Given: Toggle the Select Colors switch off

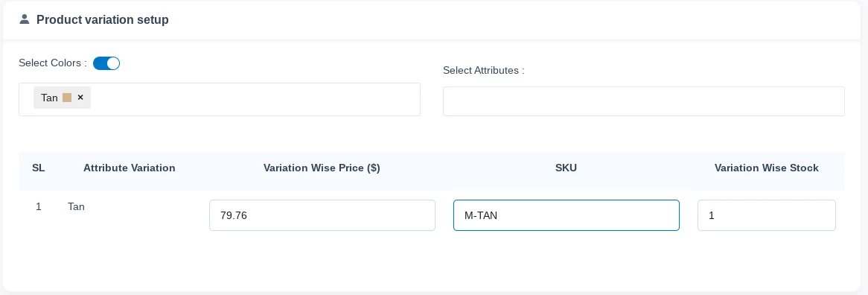Looking at the screenshot, I should [x=106, y=63].
